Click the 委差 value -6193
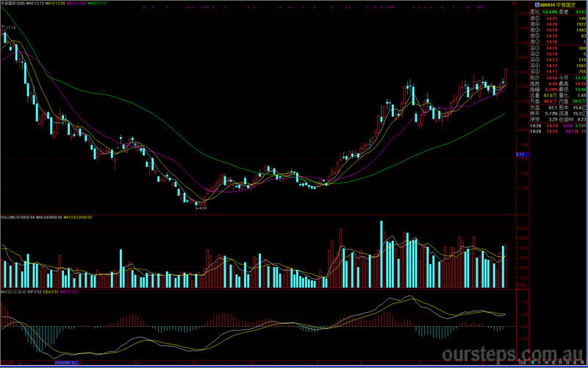The width and height of the screenshot is (588, 368). coord(580,12)
